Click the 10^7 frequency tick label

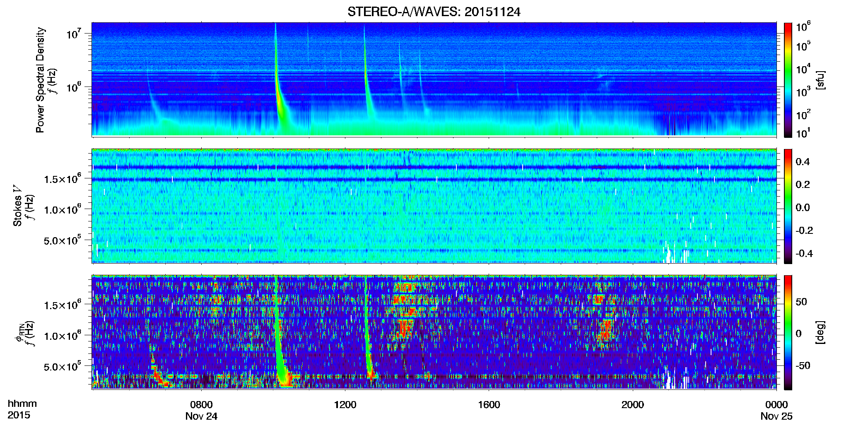[73, 33]
